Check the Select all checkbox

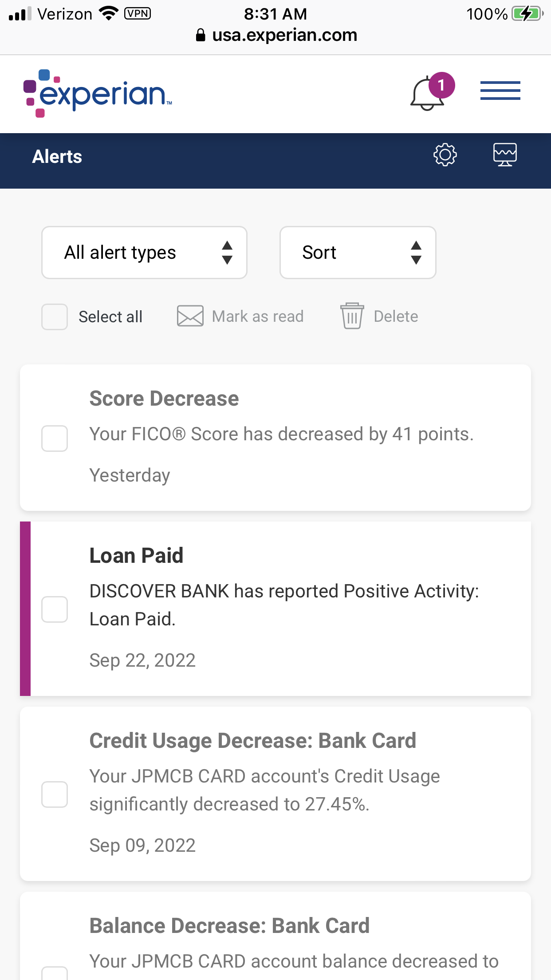click(x=55, y=317)
